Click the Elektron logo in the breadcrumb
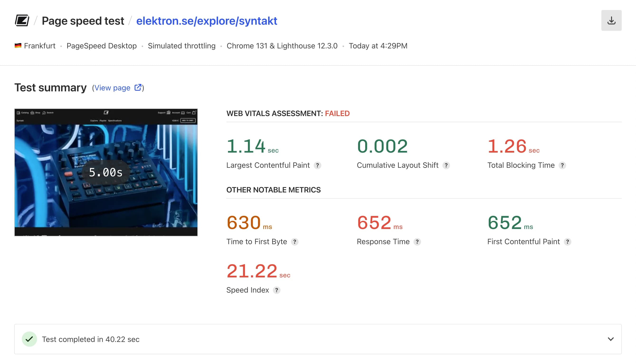636x364 pixels. tap(22, 20)
